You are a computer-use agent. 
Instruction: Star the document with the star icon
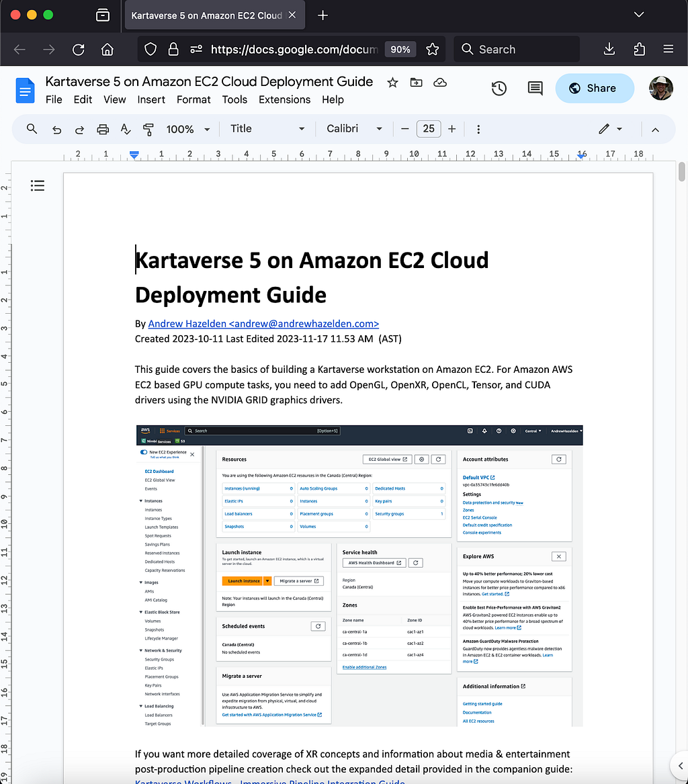392,83
